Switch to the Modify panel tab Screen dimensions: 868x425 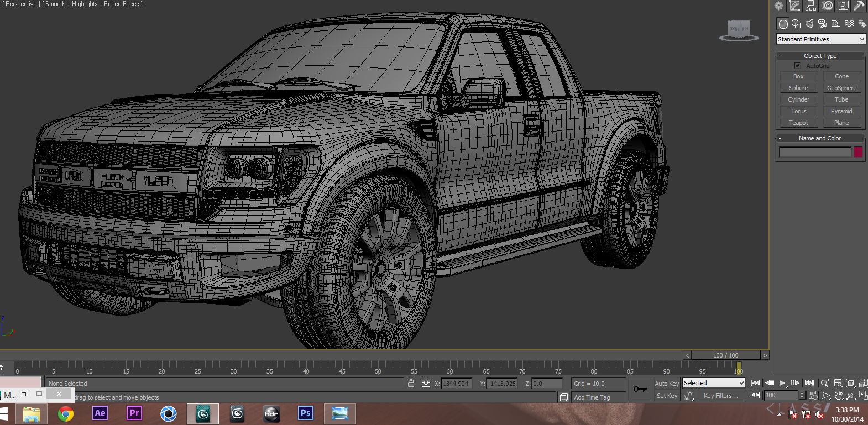tap(795, 6)
